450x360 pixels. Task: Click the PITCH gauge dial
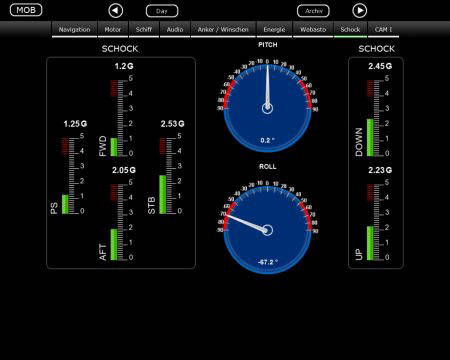[x=268, y=106]
